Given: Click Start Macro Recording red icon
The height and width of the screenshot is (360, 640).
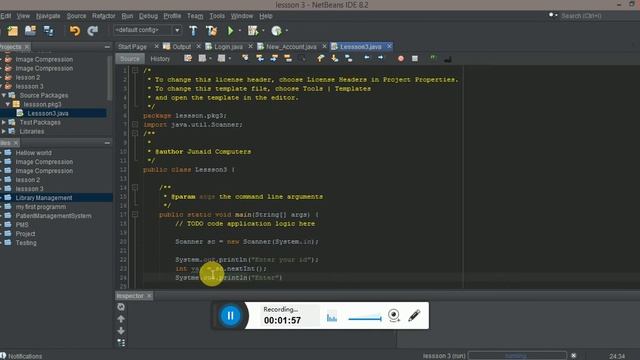Looking at the screenshot, I should click(401, 59).
